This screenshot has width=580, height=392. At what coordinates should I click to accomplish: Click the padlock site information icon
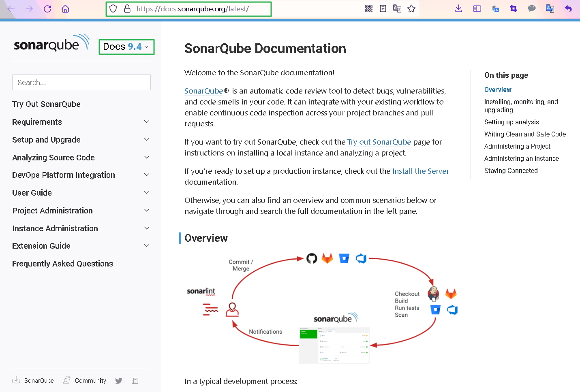coord(127,9)
